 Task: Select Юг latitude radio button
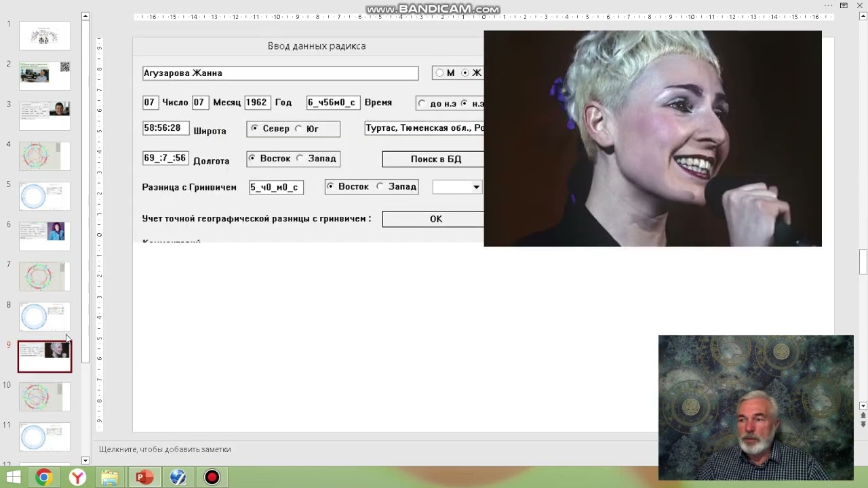pos(298,129)
